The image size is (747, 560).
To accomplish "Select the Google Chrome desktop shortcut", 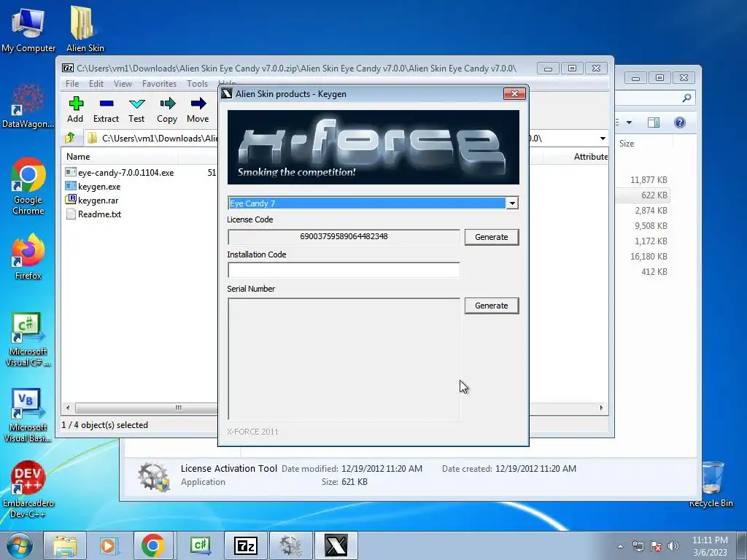I will pyautogui.click(x=28, y=186).
